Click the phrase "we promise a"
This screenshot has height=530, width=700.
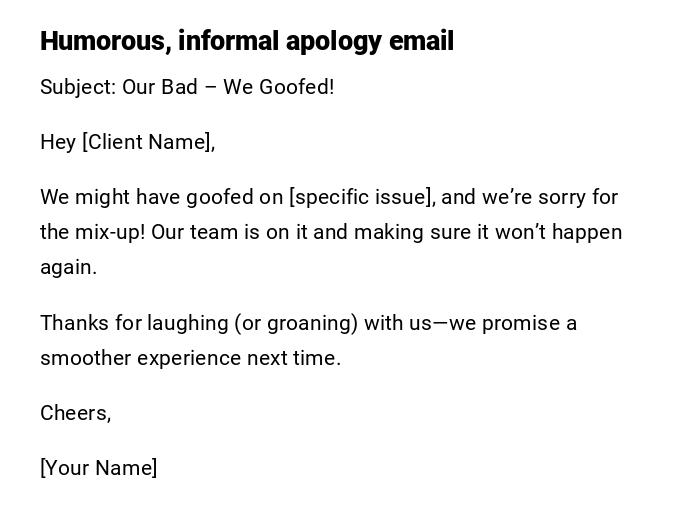click(513, 323)
